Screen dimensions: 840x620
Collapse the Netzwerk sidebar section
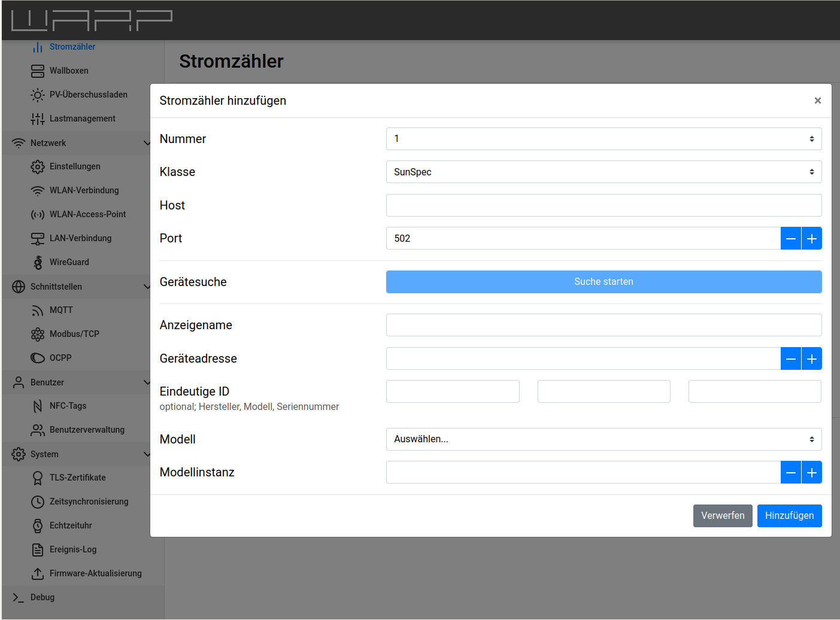point(147,143)
